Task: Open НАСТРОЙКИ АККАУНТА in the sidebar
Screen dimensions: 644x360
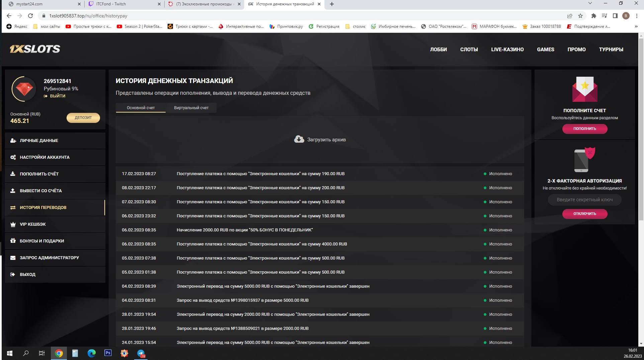Action: (55, 157)
